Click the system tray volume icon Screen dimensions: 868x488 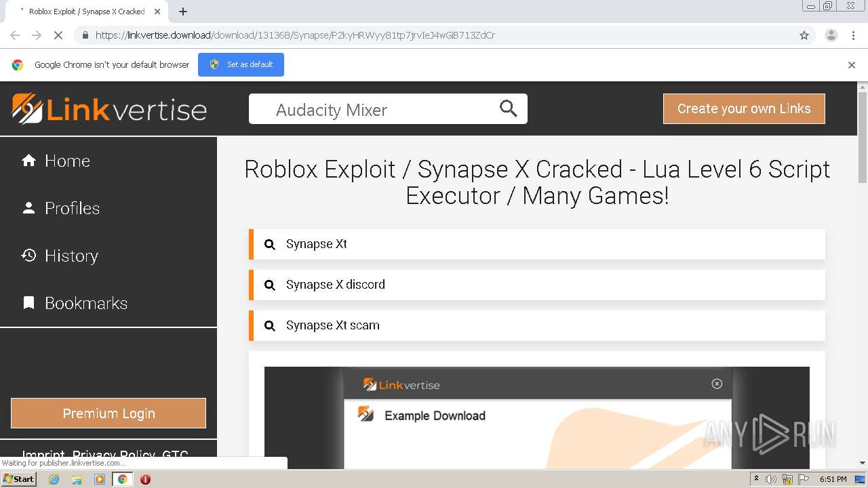771,479
